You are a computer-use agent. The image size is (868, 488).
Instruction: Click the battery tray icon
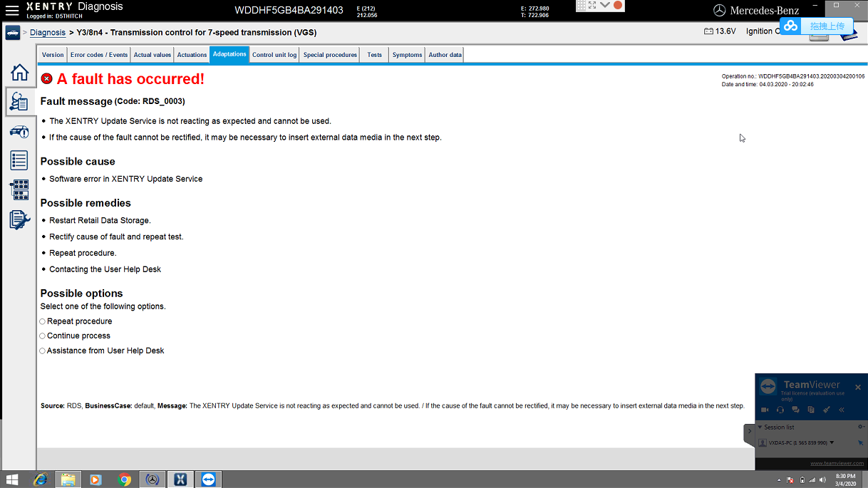tap(802, 480)
